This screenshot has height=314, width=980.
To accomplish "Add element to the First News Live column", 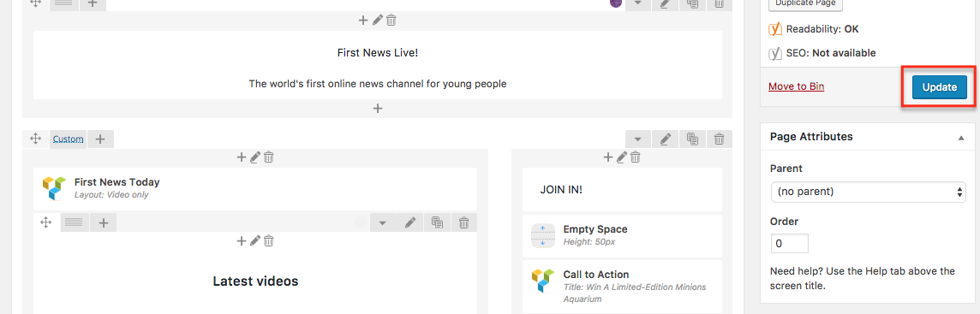I will pyautogui.click(x=363, y=20).
